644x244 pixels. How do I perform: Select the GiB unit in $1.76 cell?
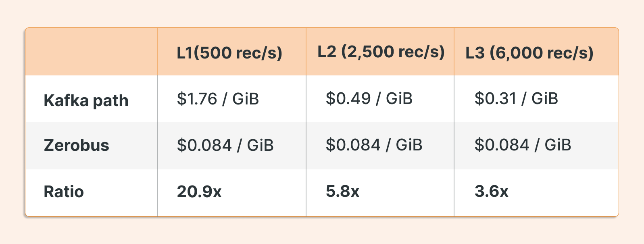[x=246, y=99]
